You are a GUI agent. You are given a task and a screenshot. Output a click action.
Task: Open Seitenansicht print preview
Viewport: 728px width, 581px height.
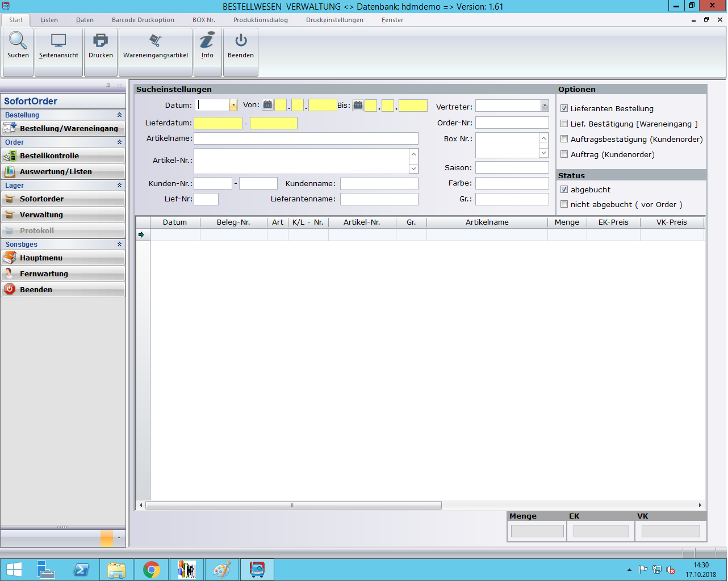58,41
